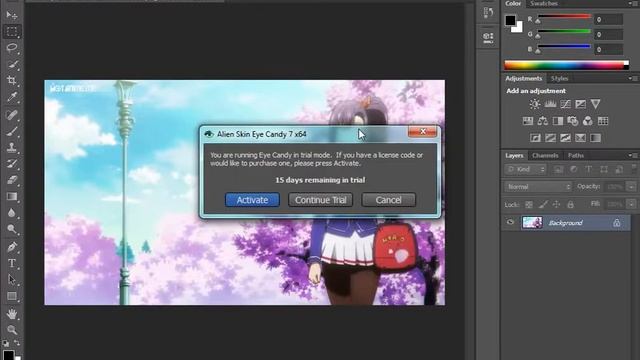The width and height of the screenshot is (640, 360).
Task: Click the Continue Trial button
Action: tap(320, 200)
